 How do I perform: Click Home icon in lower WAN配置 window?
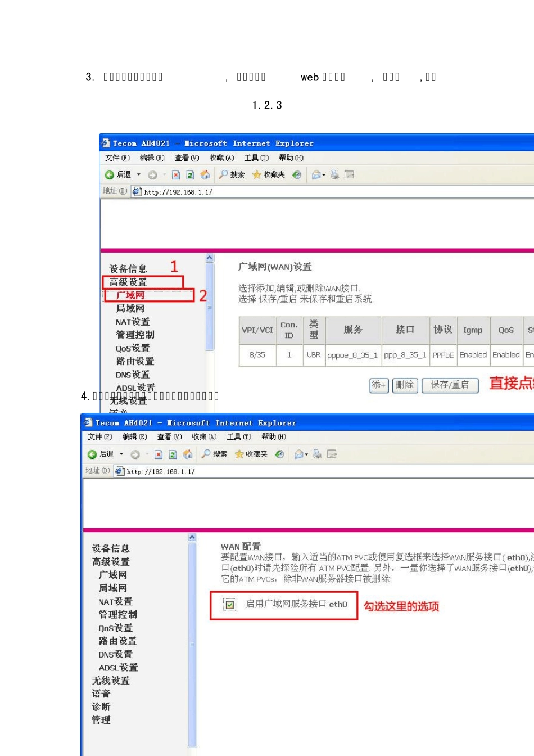tap(188, 454)
